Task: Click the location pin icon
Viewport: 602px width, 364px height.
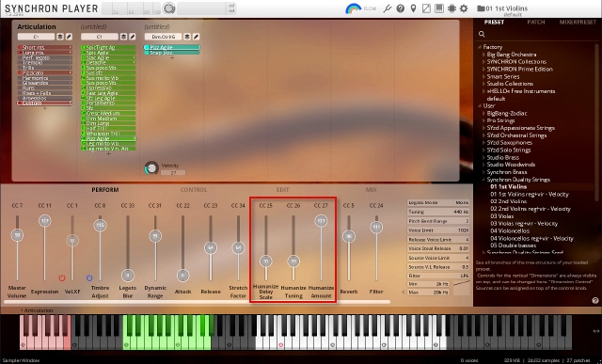Action: click(x=413, y=8)
